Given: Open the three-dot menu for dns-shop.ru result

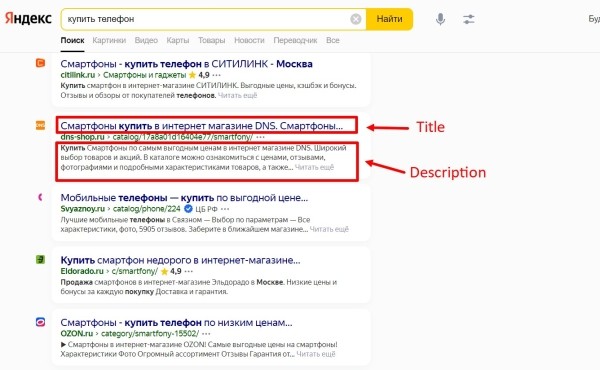Looking at the screenshot, I should pos(260,137).
